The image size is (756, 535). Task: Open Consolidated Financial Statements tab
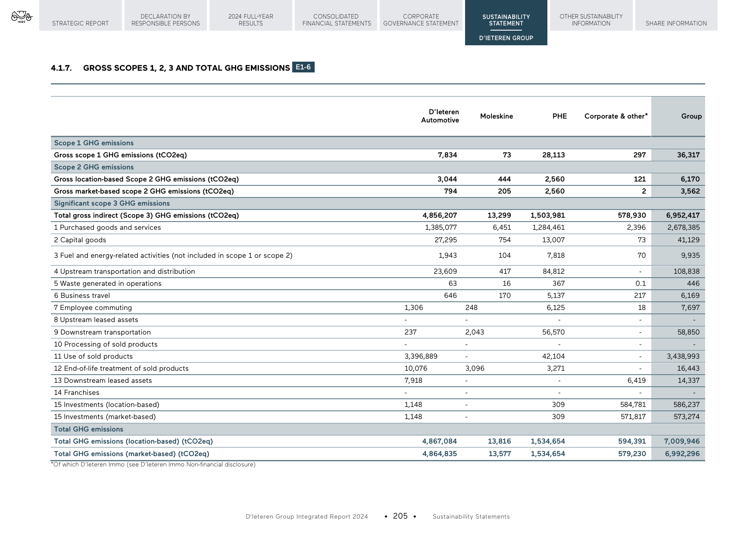336,16
